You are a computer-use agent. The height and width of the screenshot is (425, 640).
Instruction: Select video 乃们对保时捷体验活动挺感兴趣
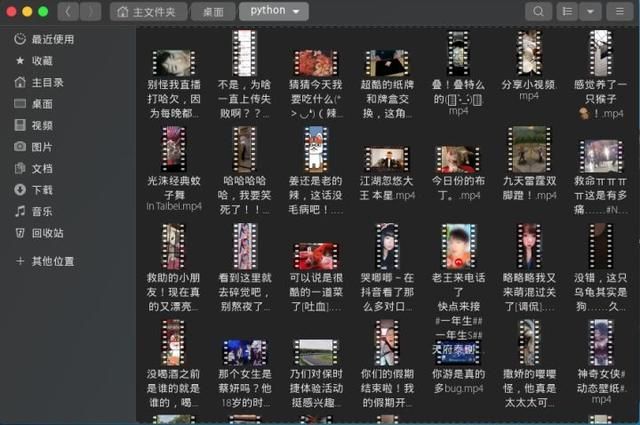tap(316, 374)
